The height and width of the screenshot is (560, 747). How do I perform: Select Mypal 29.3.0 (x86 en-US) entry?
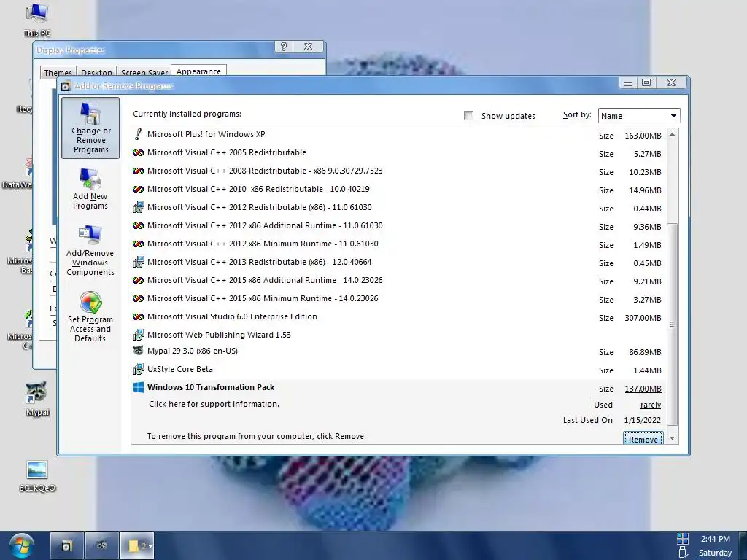[x=399, y=351]
